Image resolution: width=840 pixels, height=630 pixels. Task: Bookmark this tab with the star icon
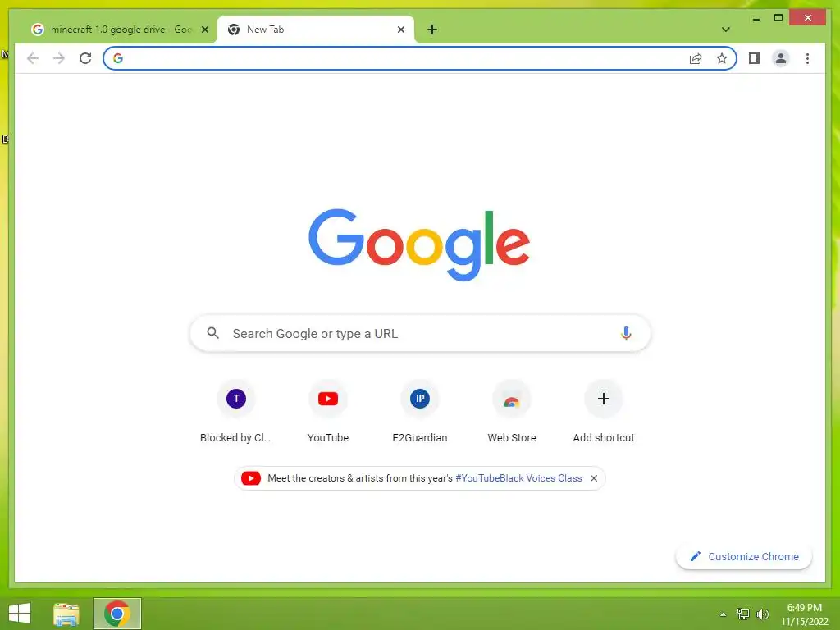click(722, 58)
